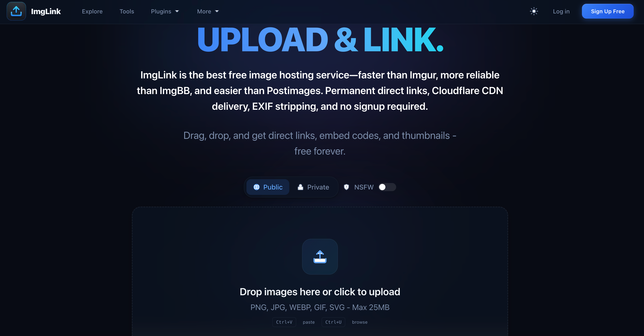Image resolution: width=644 pixels, height=336 pixels.
Task: Open the Log in link
Action: pos(561,11)
